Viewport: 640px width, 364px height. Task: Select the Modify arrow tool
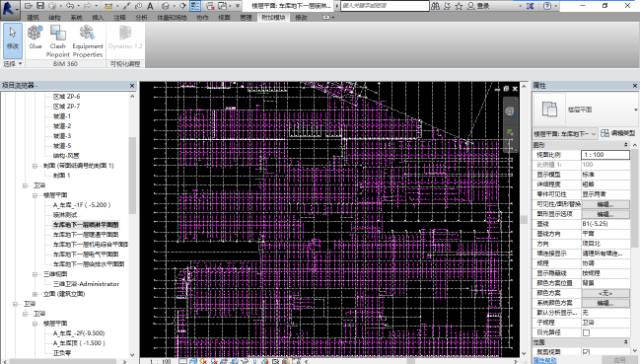pyautogui.click(x=13, y=40)
